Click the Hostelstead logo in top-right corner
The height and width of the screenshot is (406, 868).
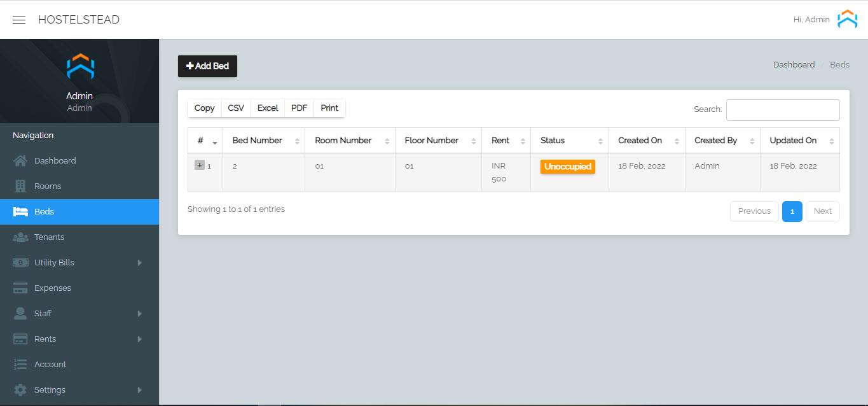[847, 20]
